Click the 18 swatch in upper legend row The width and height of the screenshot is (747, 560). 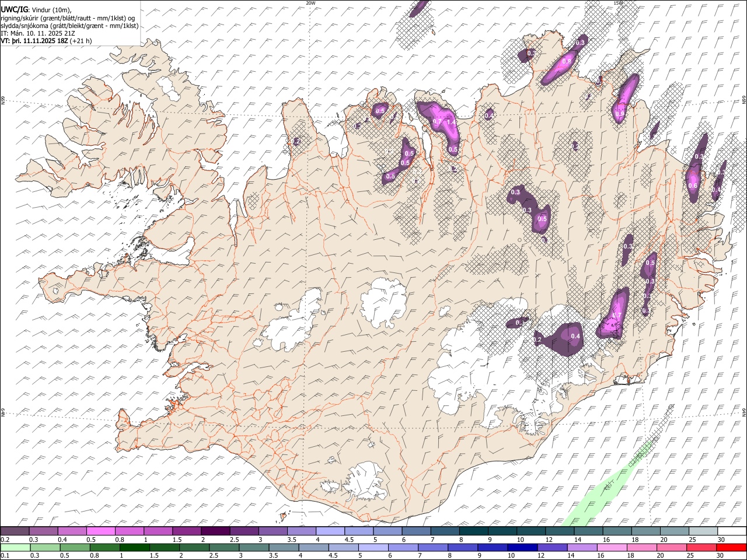[645, 531]
